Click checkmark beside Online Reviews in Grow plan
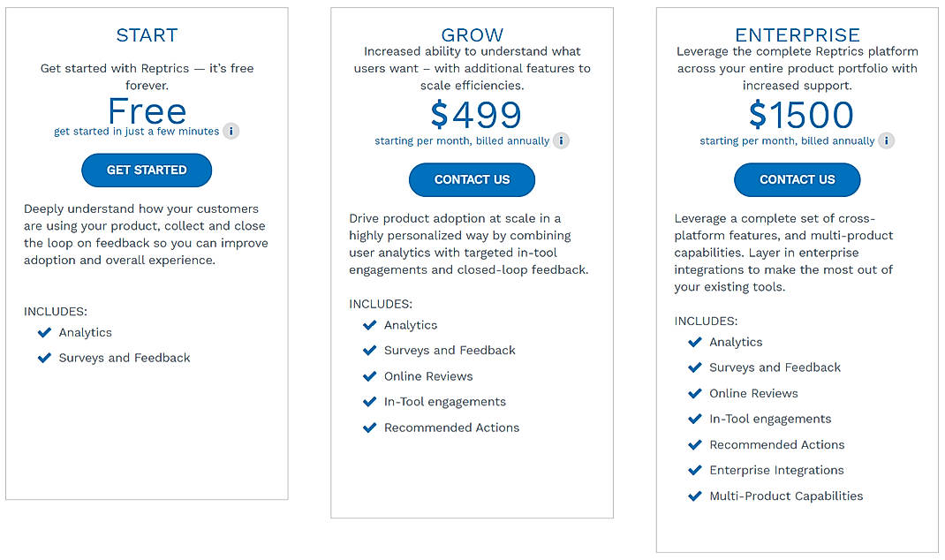The image size is (945, 560). coord(370,376)
